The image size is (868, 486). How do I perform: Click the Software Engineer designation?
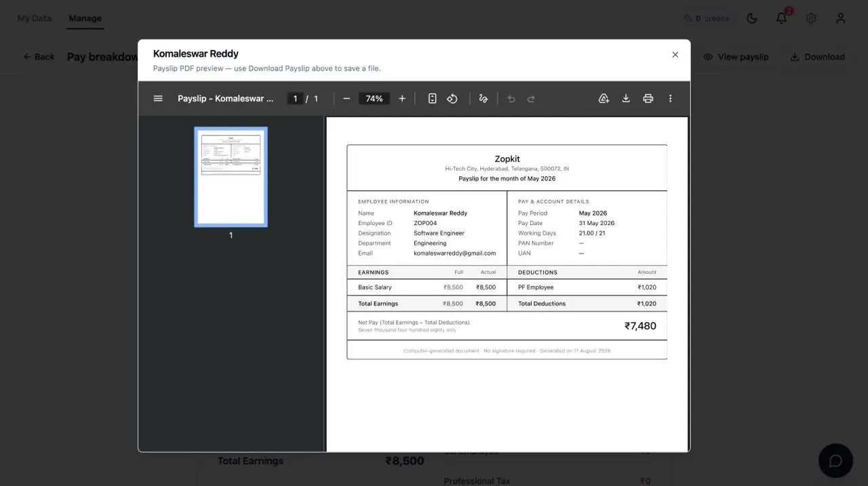click(439, 233)
